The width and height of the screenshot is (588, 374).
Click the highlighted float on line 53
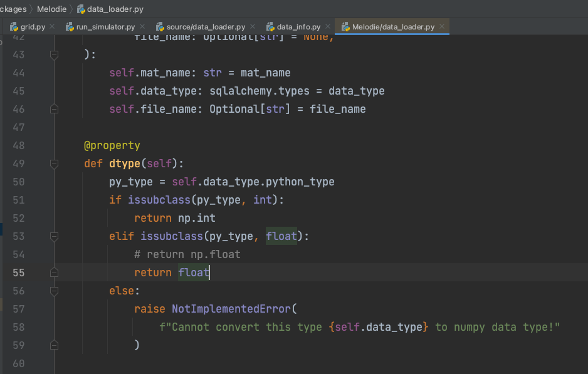[281, 236]
